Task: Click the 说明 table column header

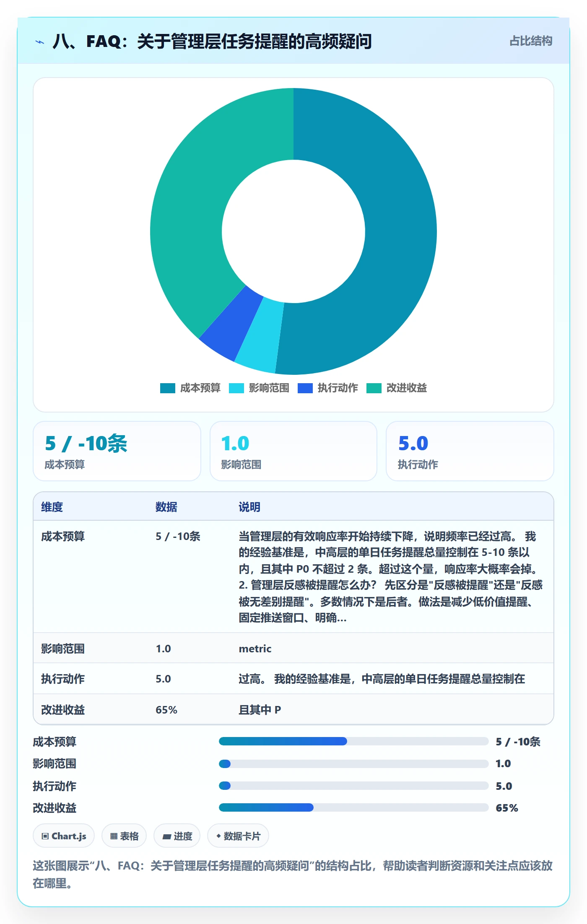Action: [249, 507]
